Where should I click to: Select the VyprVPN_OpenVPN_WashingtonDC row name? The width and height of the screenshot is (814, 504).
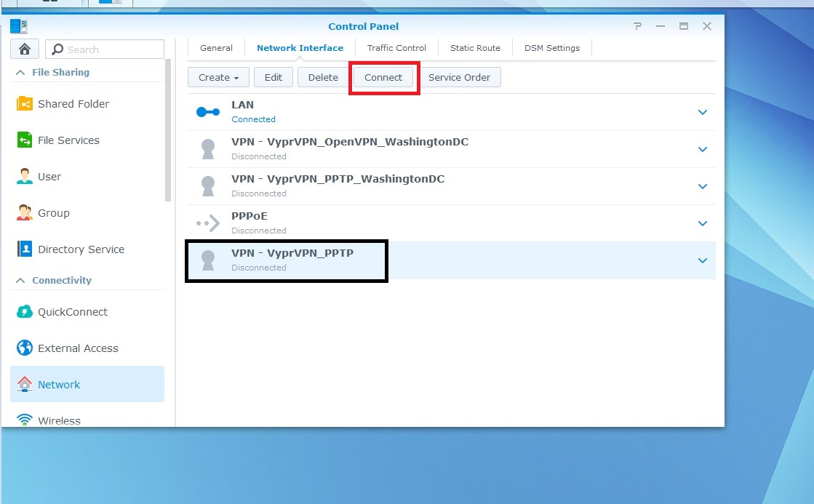350,142
